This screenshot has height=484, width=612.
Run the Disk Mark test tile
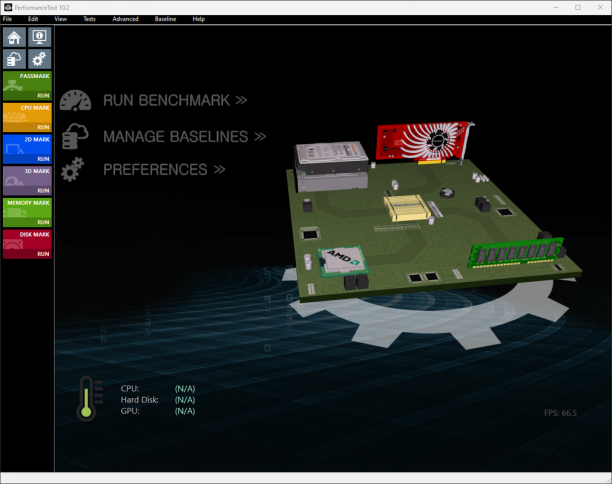pyautogui.click(x=27, y=244)
